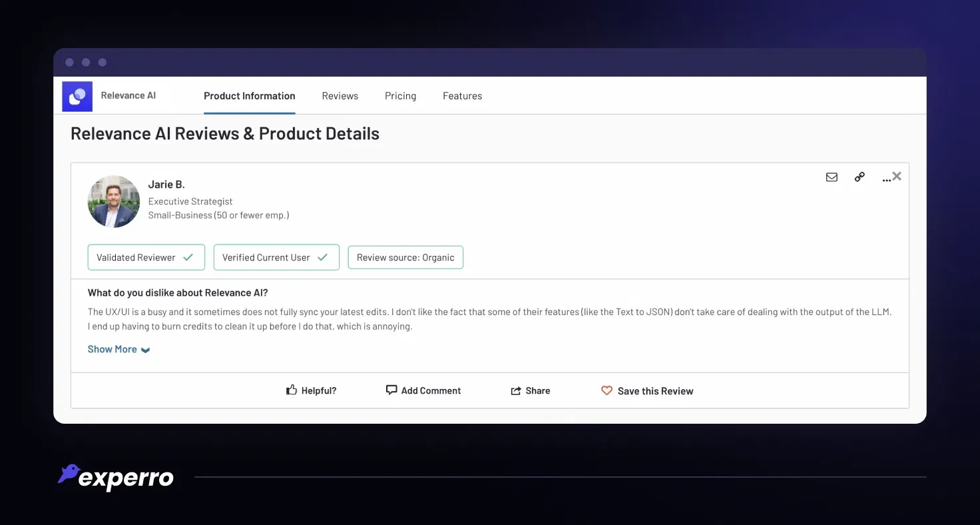Select the Features tab
This screenshot has height=525, width=980.
(x=463, y=96)
